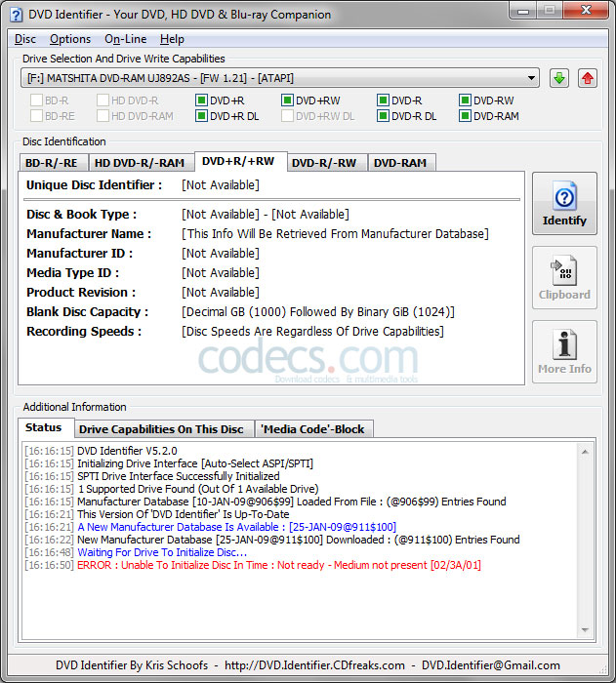
Task: Open the More Info button
Action: pyautogui.click(x=564, y=352)
